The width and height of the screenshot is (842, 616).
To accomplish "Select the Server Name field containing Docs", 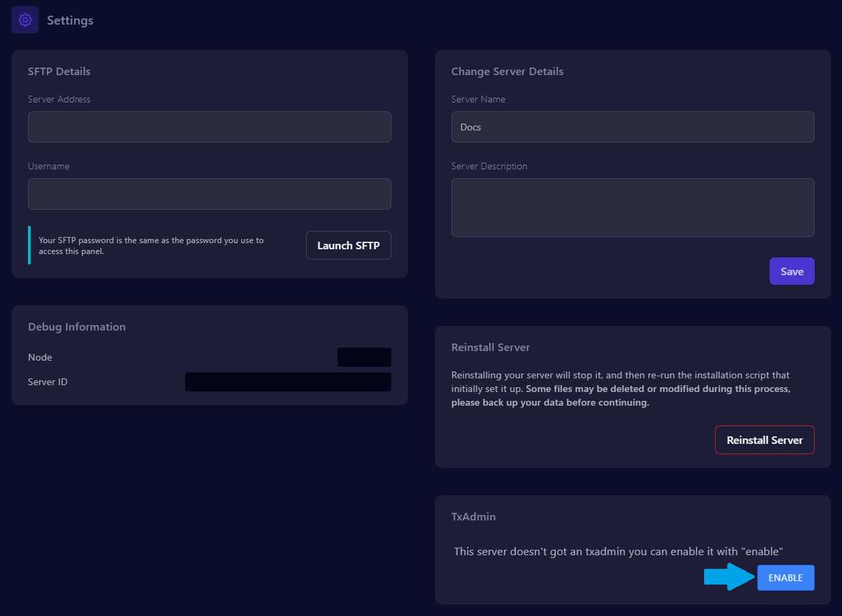I will 632,127.
